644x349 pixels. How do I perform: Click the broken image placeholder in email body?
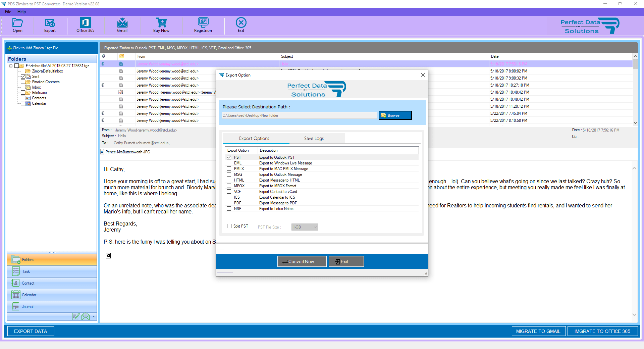point(108,256)
